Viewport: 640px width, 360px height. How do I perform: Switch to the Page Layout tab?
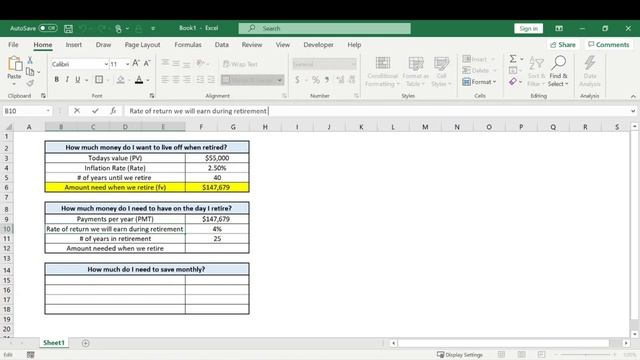point(142,45)
